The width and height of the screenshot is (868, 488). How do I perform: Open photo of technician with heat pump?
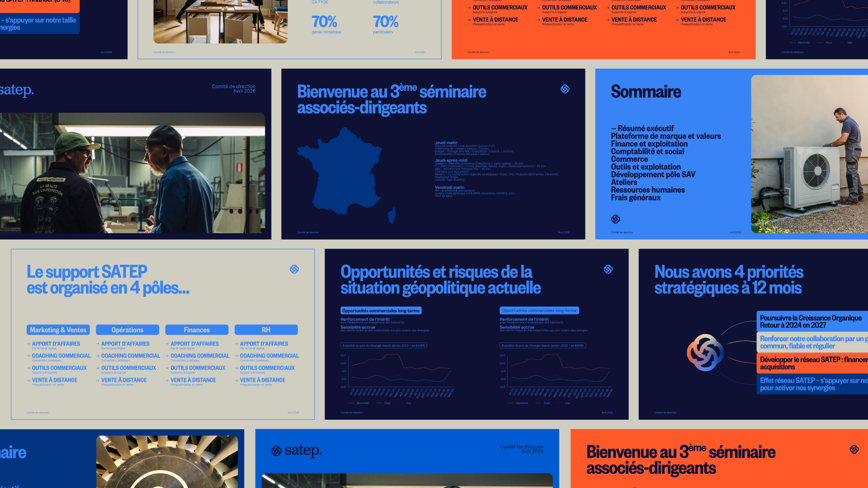809,154
